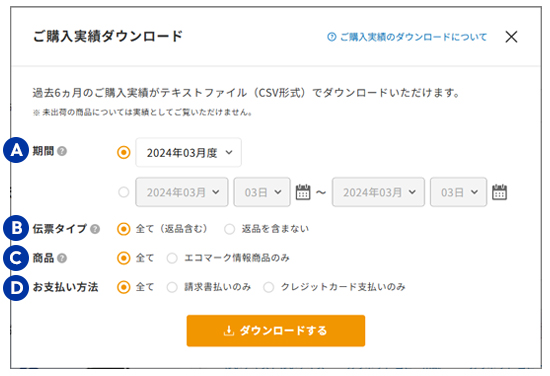Open the end day 03日 dropdown
This screenshot has height=376, width=550.
(458, 192)
